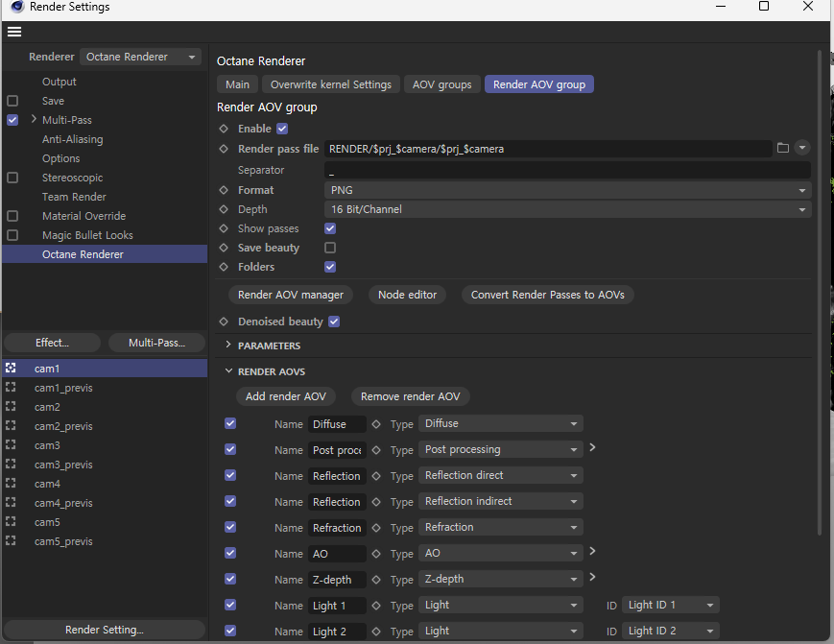
Task: Click the Add render AOV button
Action: 286,396
